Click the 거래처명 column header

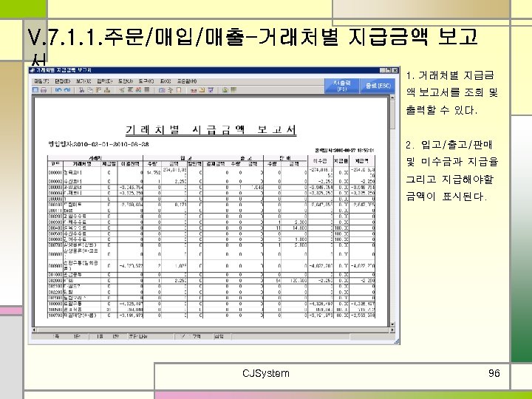[x=82, y=164]
